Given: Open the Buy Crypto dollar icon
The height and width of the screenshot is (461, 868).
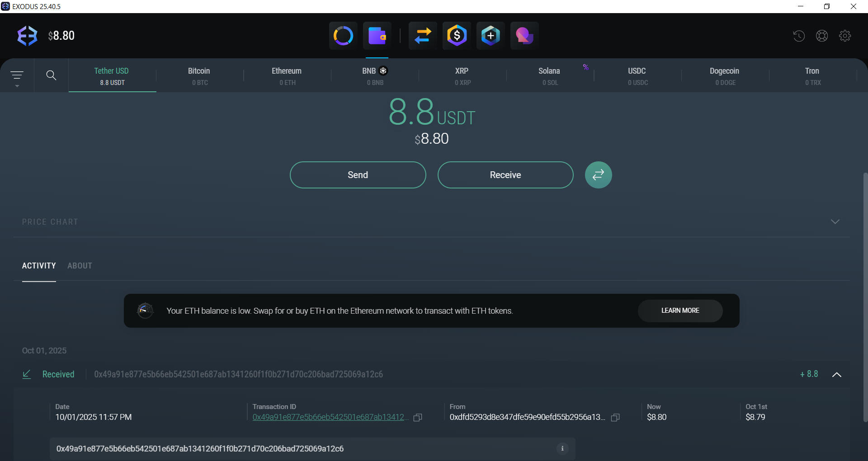Looking at the screenshot, I should (457, 35).
